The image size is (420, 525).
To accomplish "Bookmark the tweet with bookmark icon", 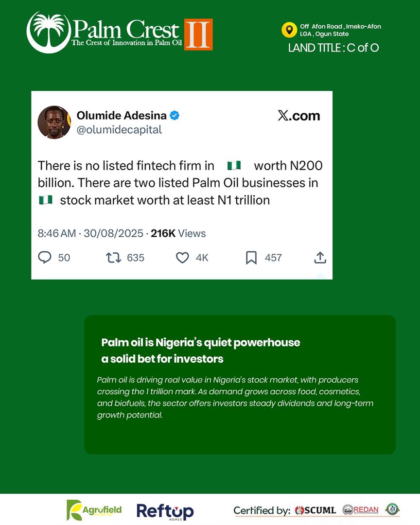I will coord(251,258).
